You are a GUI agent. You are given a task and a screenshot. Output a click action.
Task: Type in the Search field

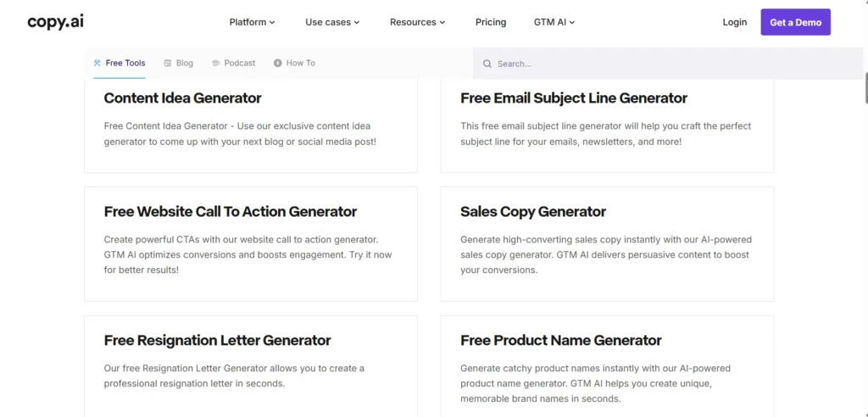coord(661,64)
